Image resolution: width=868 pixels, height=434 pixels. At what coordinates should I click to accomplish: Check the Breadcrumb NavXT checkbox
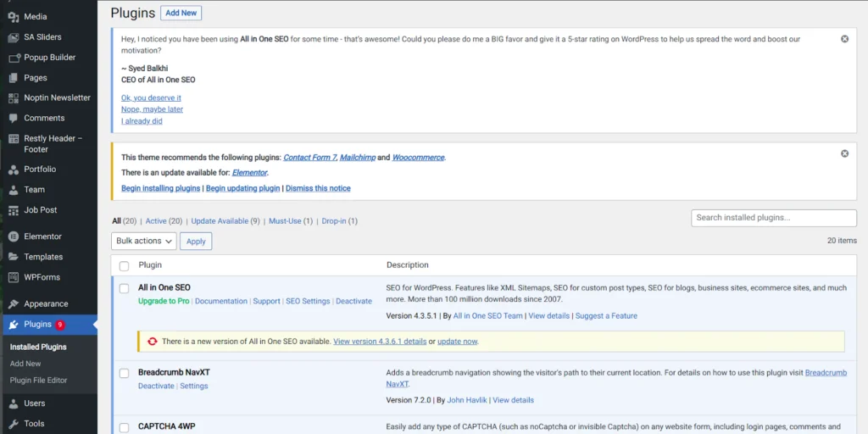[124, 373]
